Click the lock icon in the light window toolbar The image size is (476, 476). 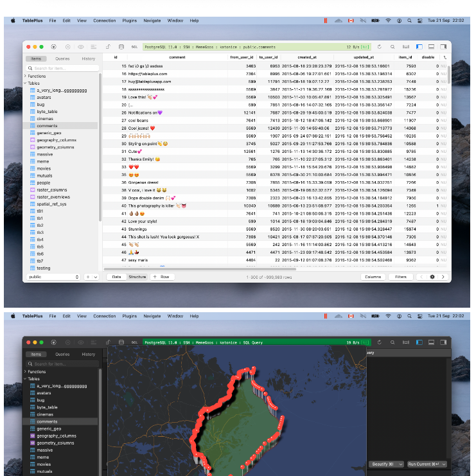point(108,47)
